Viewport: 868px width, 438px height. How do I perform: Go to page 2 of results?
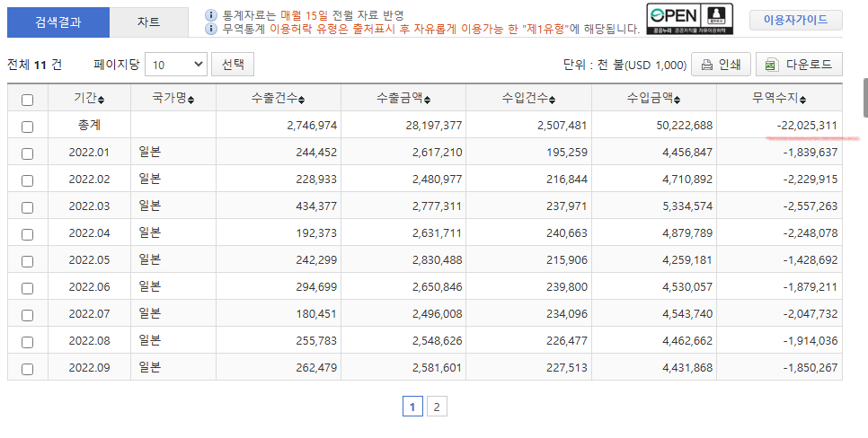coord(436,407)
